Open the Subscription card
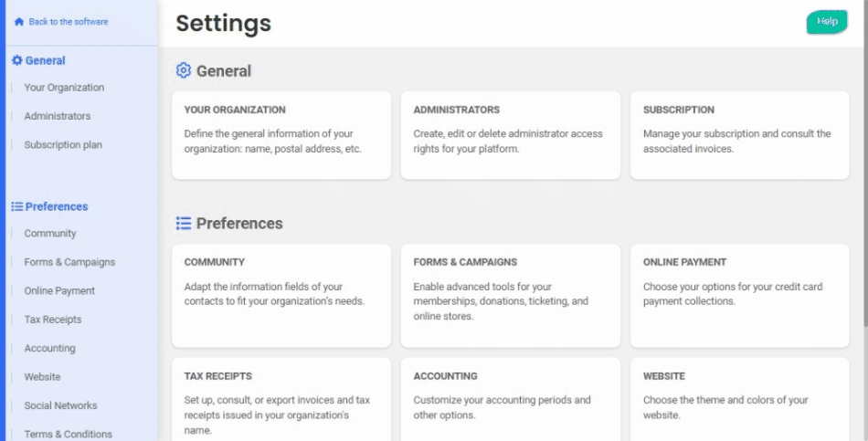Screen dimensions: 868x441 coord(739,135)
